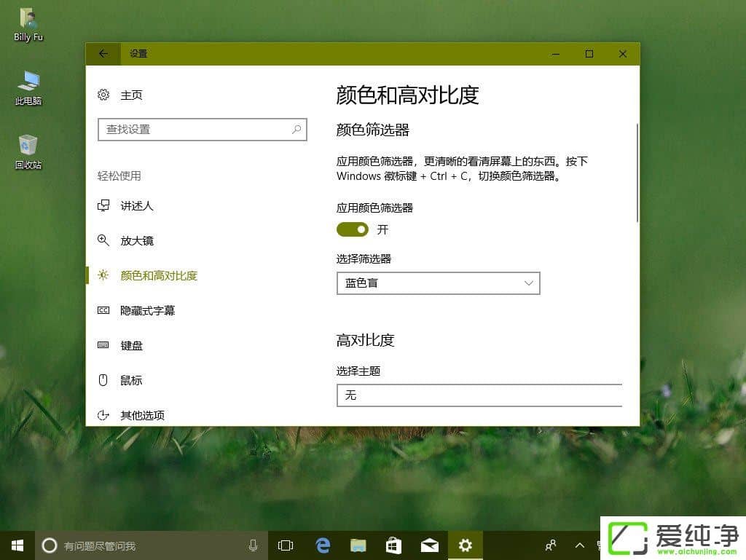Open Other options (其他选项) settings
Viewport: 746px width, 560px height.
coord(143,415)
